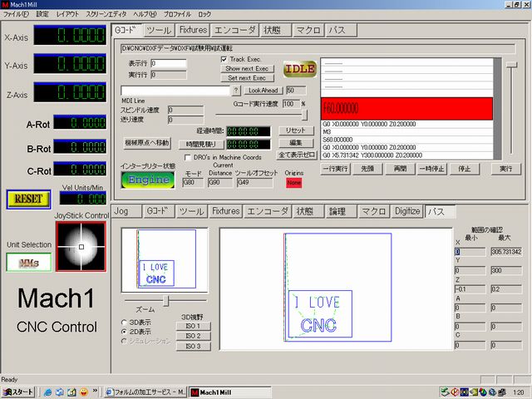Click the G-code list vertical scrollbar
Image resolution: width=532 pixels, height=399 pixels.
coord(497,109)
